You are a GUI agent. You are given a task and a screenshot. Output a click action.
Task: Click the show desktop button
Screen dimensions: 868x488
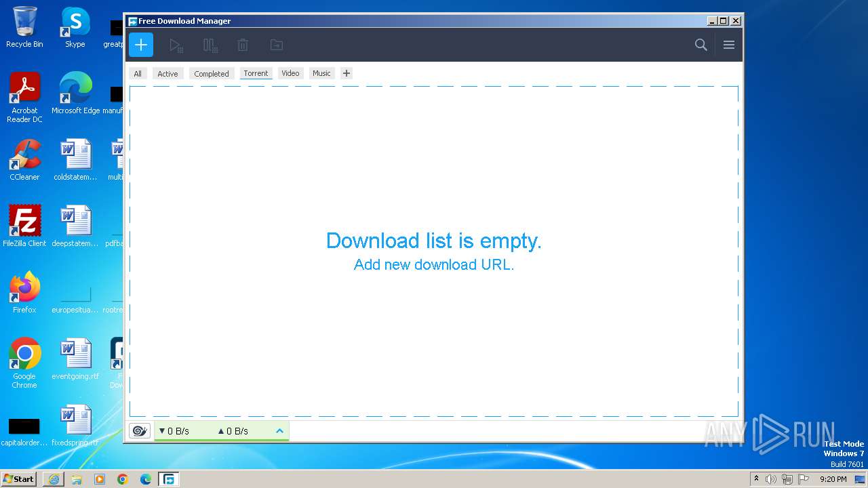[x=861, y=479]
